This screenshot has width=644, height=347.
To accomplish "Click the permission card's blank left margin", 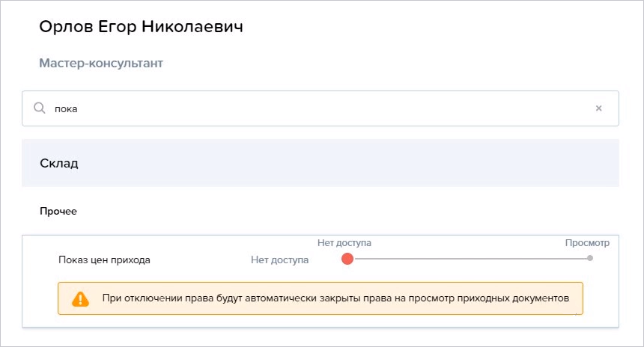I will pyautogui.click(x=40, y=281).
